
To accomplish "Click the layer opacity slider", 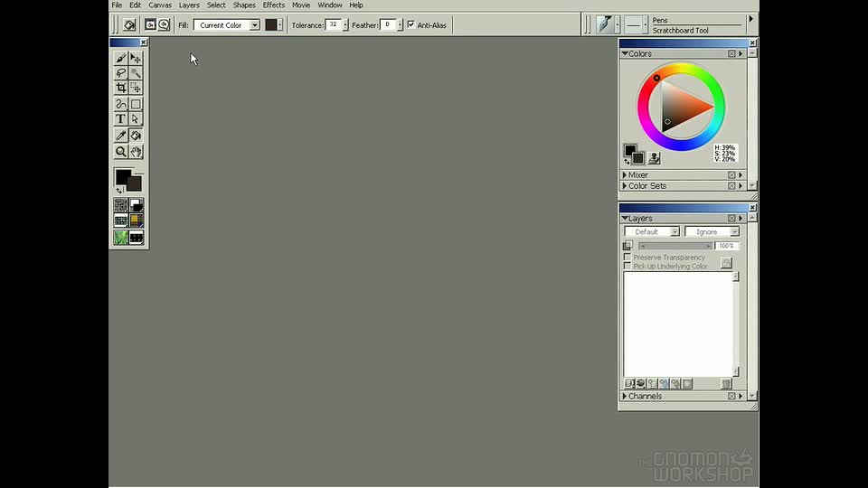I will click(x=675, y=246).
